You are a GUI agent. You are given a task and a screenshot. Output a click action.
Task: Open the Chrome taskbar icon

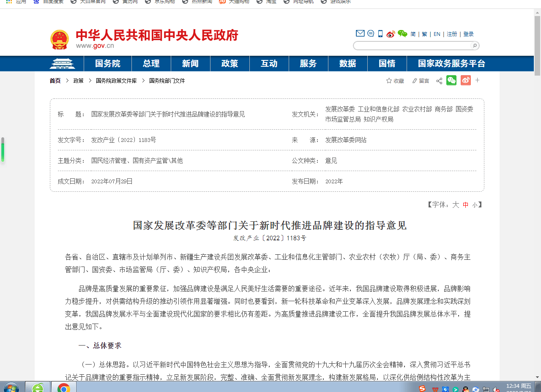tap(64, 387)
